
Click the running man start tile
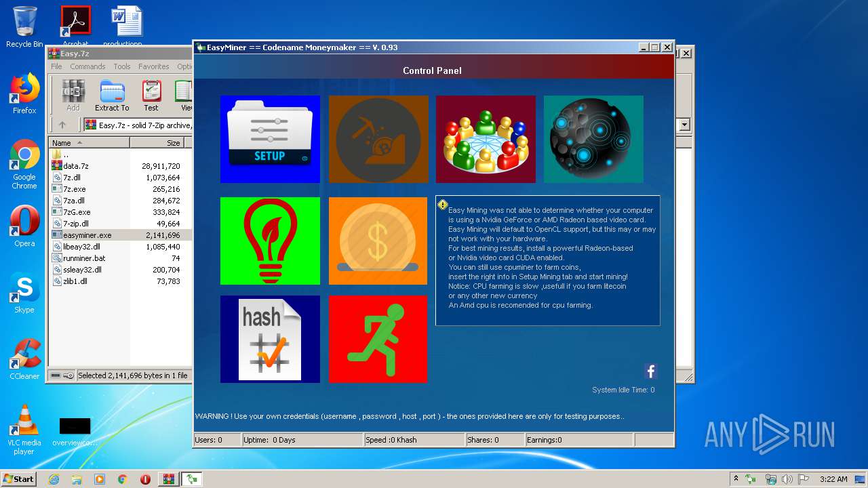378,339
